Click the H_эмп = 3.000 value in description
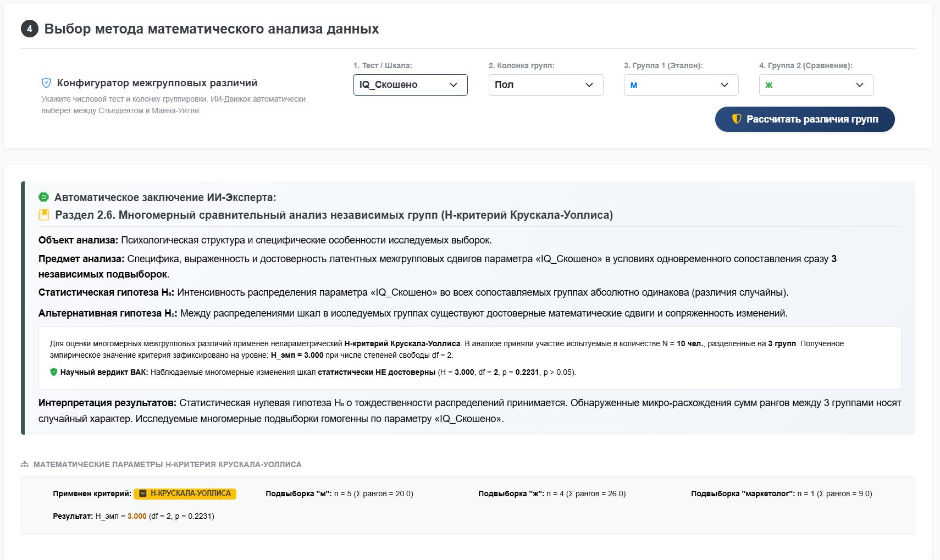 (297, 355)
